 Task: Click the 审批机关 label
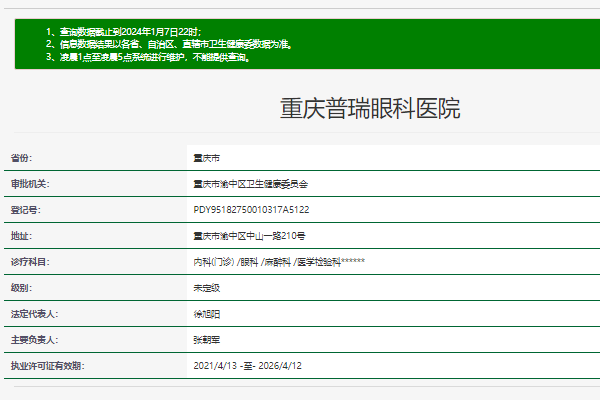[30, 184]
